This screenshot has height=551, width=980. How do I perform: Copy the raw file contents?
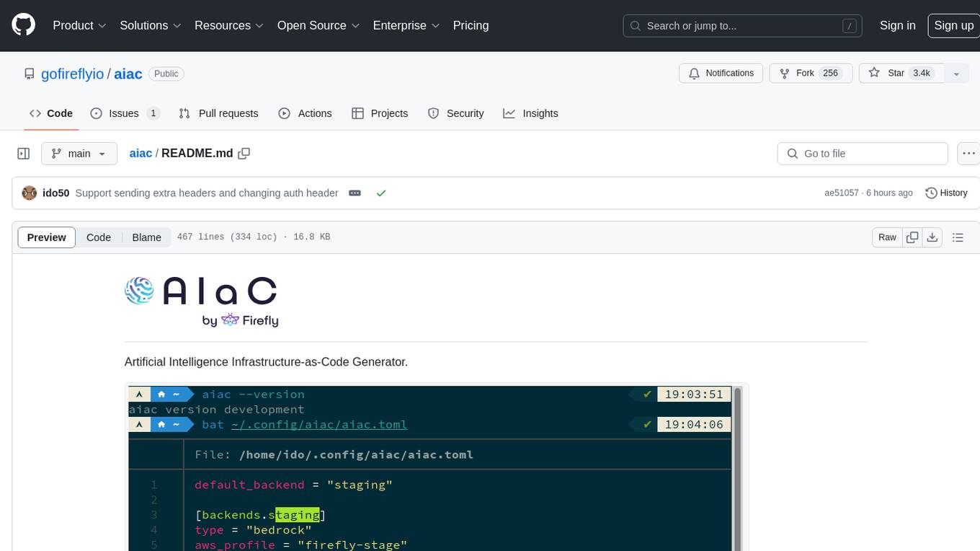point(912,237)
